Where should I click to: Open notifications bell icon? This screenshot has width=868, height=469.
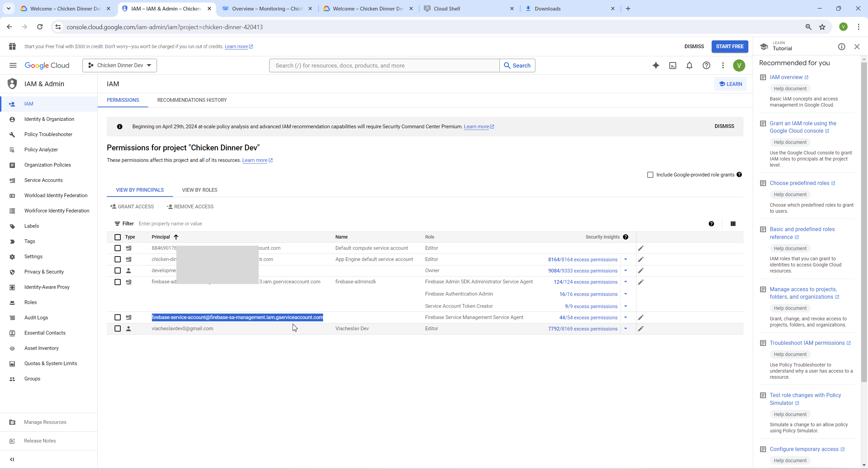689,65
